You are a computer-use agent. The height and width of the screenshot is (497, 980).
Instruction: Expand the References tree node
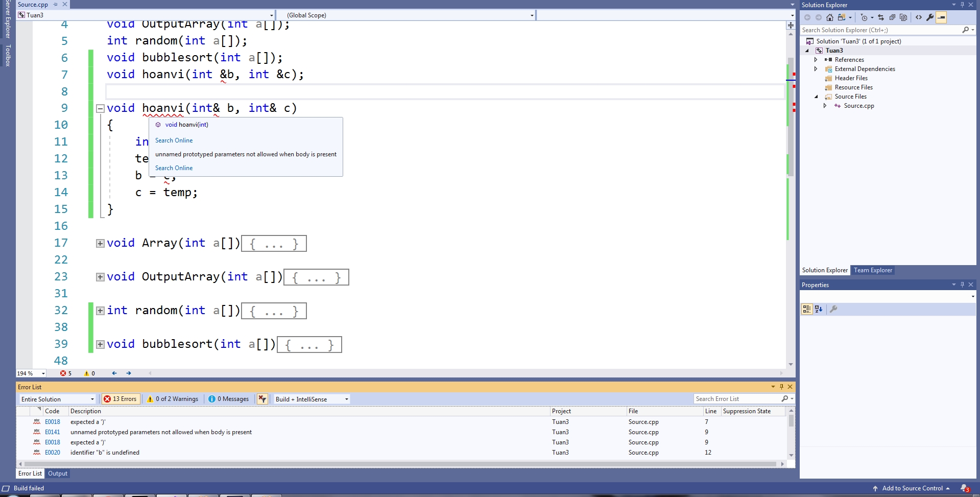[816, 60]
